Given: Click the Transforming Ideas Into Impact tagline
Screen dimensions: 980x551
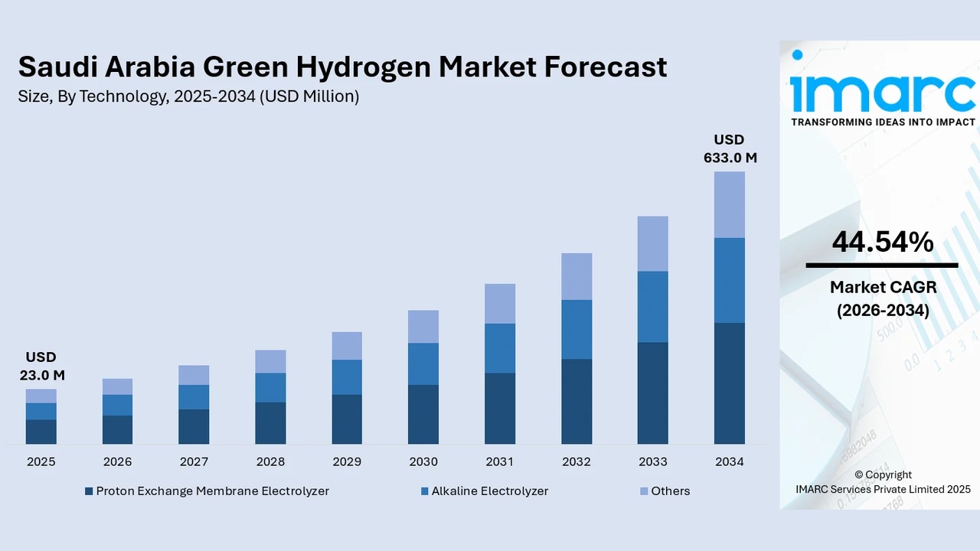Looking at the screenshot, I should tap(883, 122).
